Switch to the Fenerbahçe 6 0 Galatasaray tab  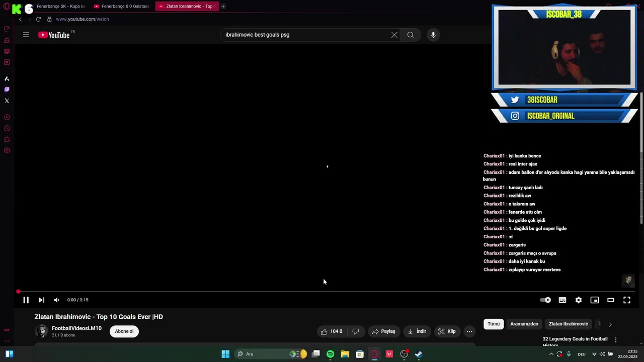(x=122, y=7)
